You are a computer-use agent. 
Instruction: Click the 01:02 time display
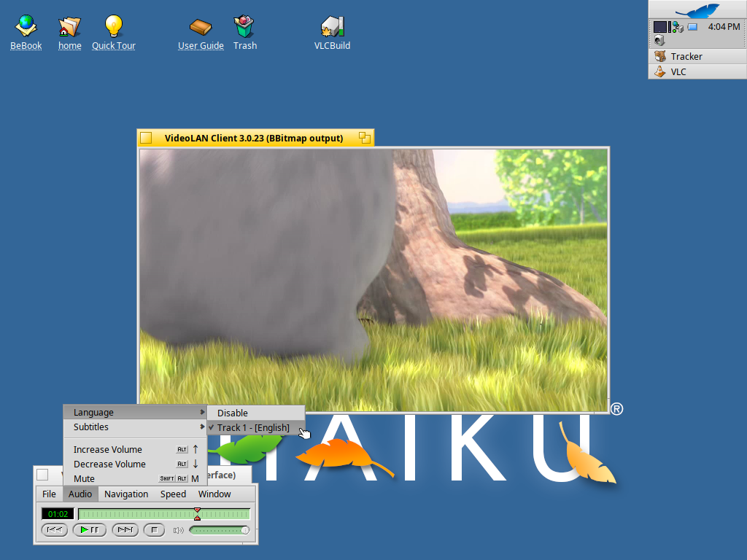coord(58,514)
